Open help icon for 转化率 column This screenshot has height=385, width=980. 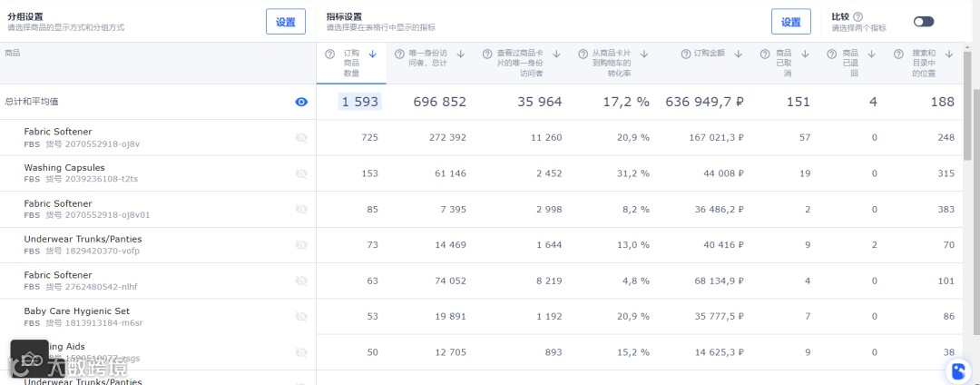pyautogui.click(x=583, y=54)
